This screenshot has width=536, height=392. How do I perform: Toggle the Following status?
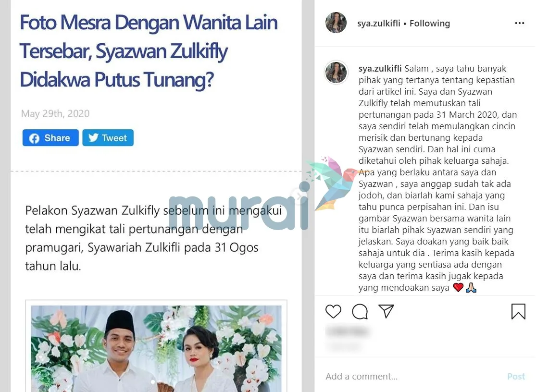point(430,23)
